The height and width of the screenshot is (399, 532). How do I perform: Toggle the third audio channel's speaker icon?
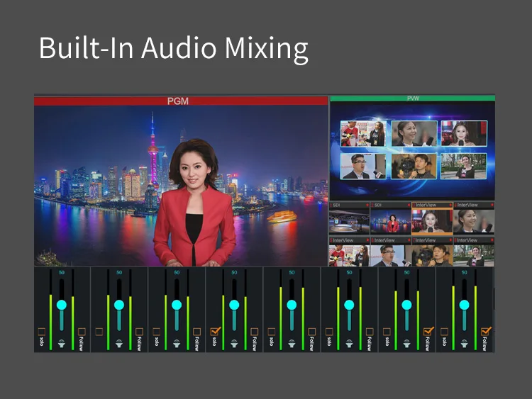[177, 344]
